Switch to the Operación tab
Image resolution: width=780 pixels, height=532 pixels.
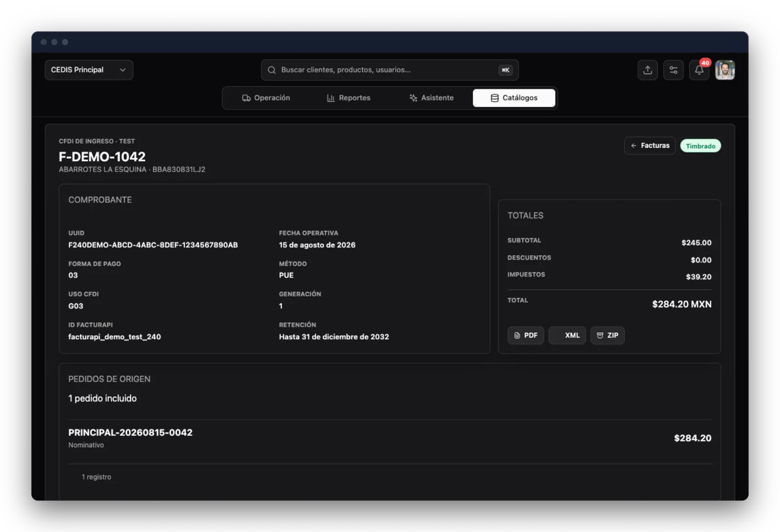click(266, 98)
